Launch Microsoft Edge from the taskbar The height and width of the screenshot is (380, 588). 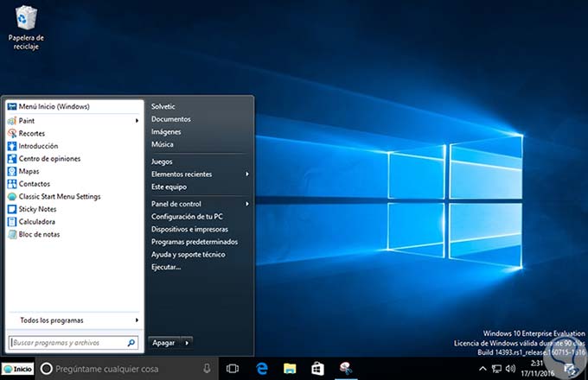262,369
